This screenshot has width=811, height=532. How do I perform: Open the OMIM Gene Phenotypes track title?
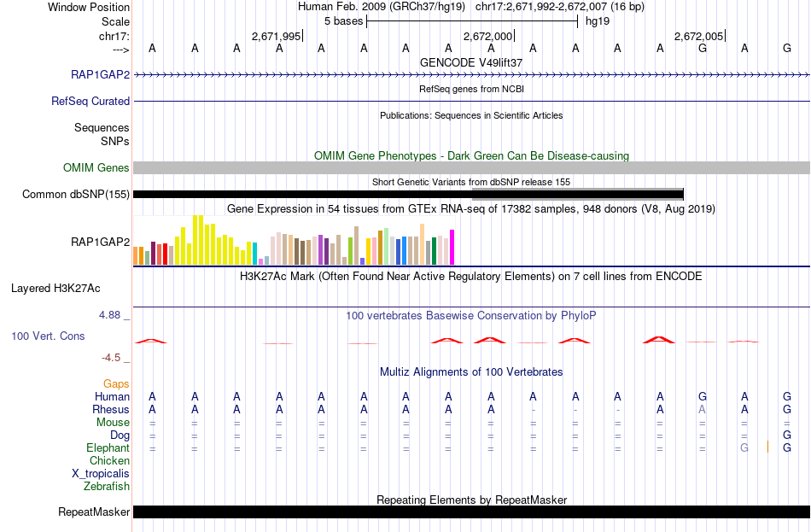click(471, 155)
